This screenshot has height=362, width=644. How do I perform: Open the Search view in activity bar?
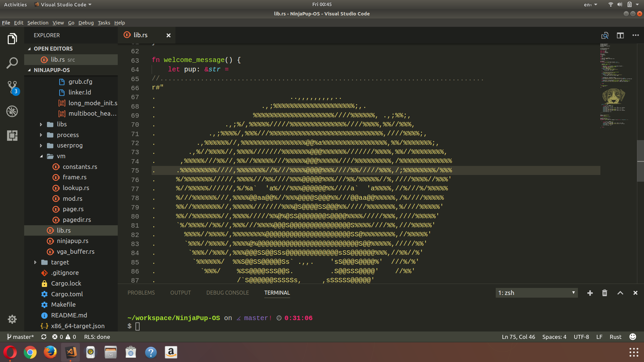pyautogui.click(x=12, y=63)
